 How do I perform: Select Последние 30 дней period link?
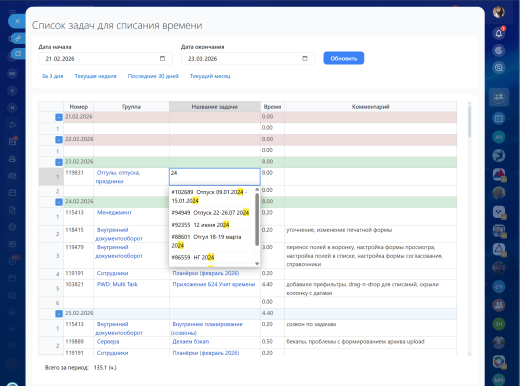pos(153,76)
